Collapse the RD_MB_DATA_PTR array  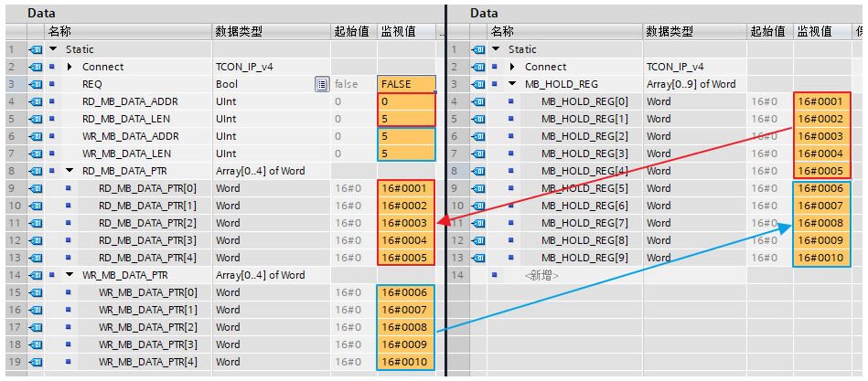70,171
